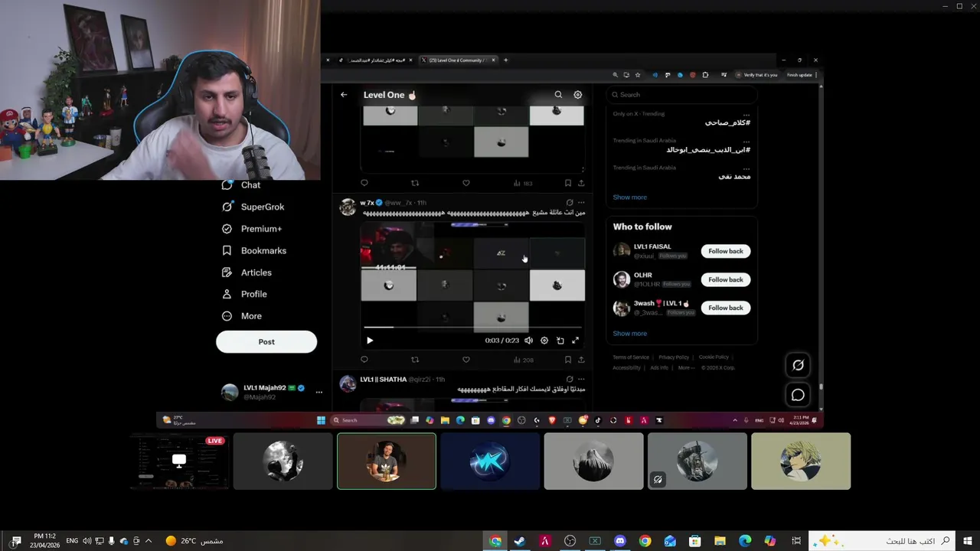
Task: Like the w 7x post
Action: tap(466, 360)
